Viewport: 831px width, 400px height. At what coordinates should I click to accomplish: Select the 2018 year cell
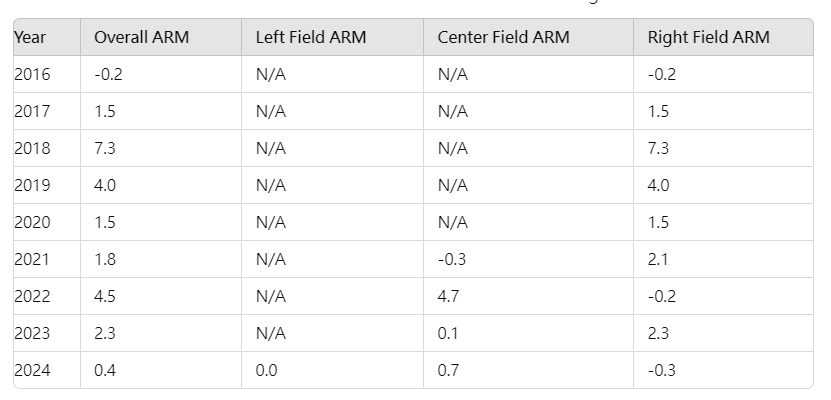point(32,149)
